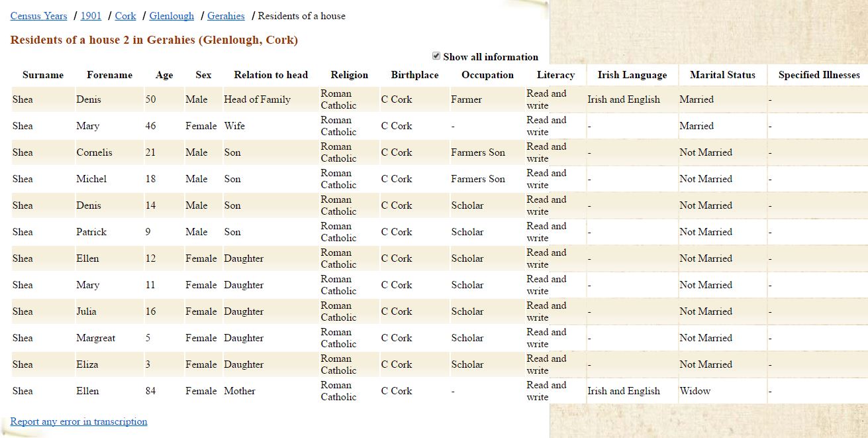Image resolution: width=868 pixels, height=438 pixels.
Task: Click Scholar occupation in Eliza's row
Action: 467,364
